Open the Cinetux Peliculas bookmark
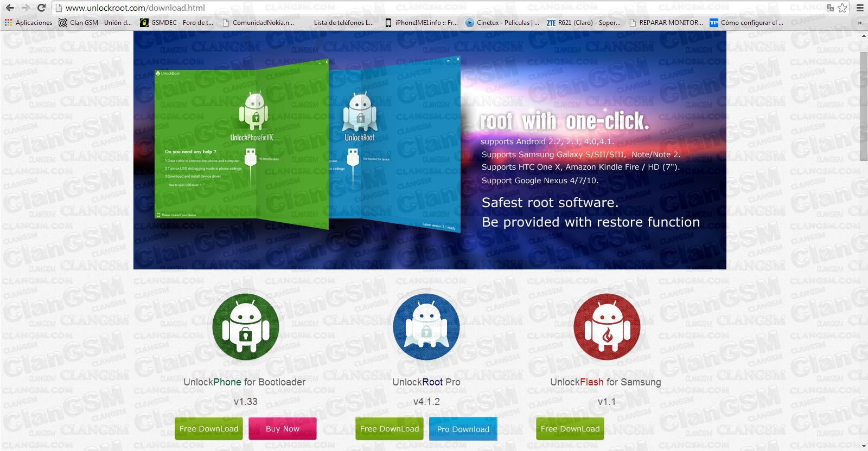 click(x=503, y=23)
